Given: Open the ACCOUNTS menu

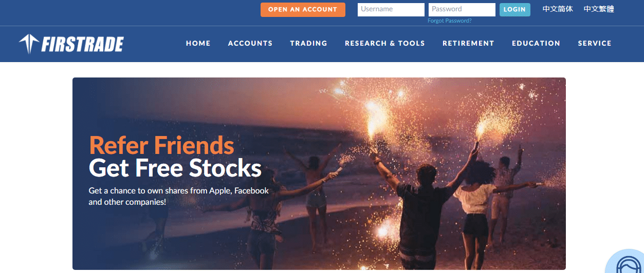Looking at the screenshot, I should pyautogui.click(x=250, y=44).
